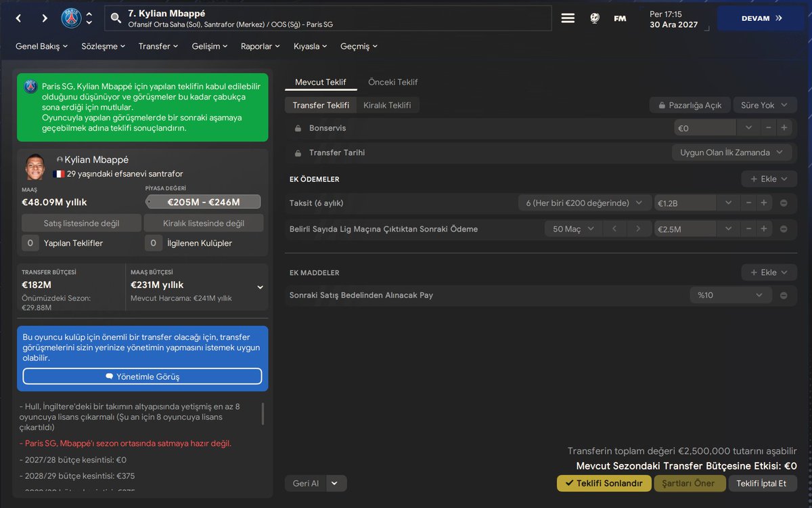Click next arrow next to 50 Maç
812x508 pixels.
tap(637, 229)
